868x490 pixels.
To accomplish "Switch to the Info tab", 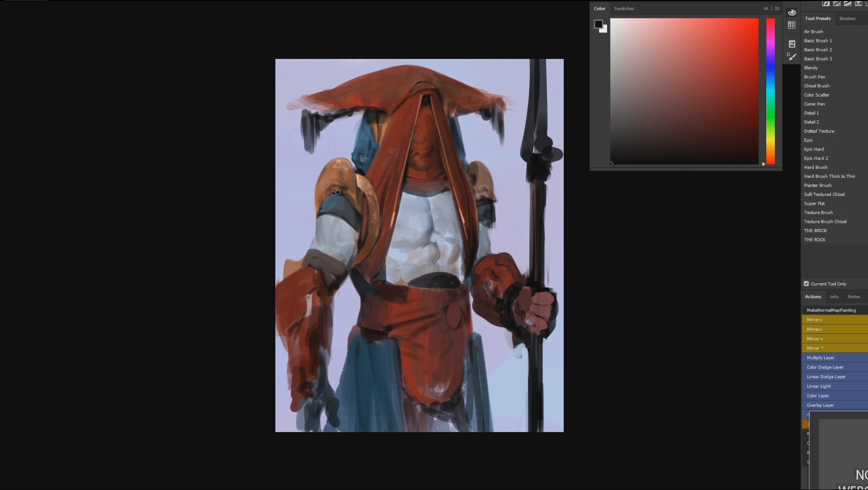I will point(834,297).
